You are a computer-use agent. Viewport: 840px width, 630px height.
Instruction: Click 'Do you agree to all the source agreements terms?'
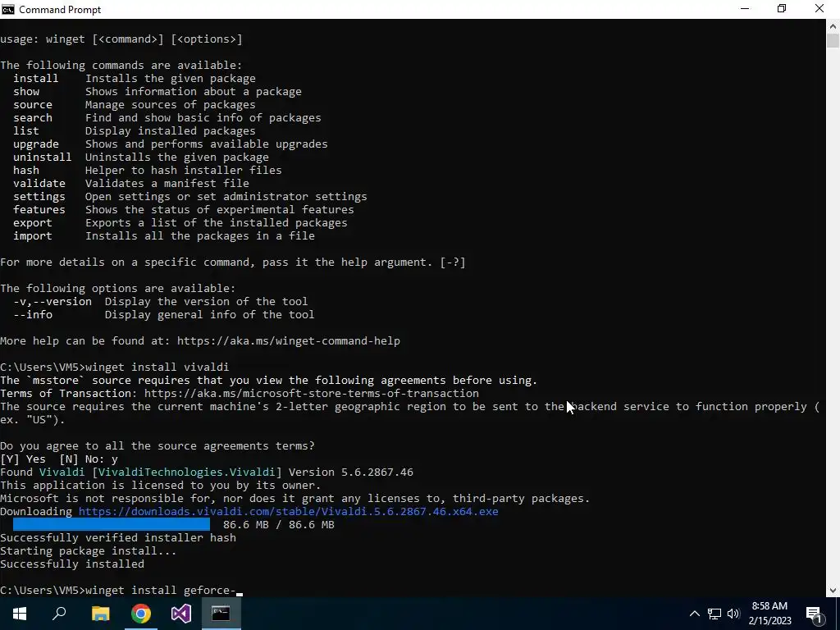157,445
